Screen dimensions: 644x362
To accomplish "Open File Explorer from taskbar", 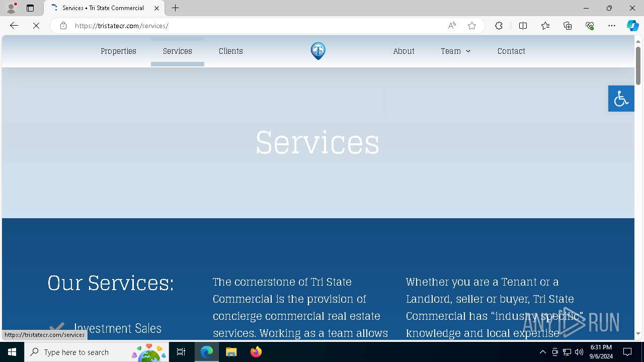I will tap(231, 352).
